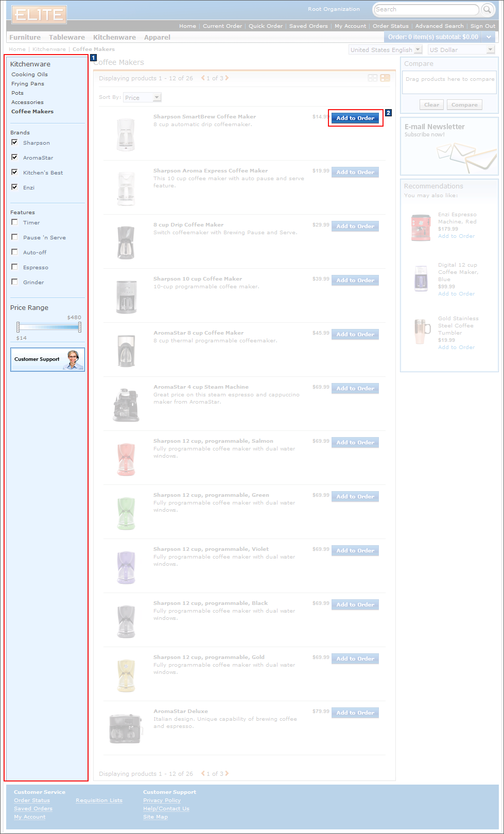The image size is (504, 834).
Task: Sign Out of the store
Action: pyautogui.click(x=483, y=26)
